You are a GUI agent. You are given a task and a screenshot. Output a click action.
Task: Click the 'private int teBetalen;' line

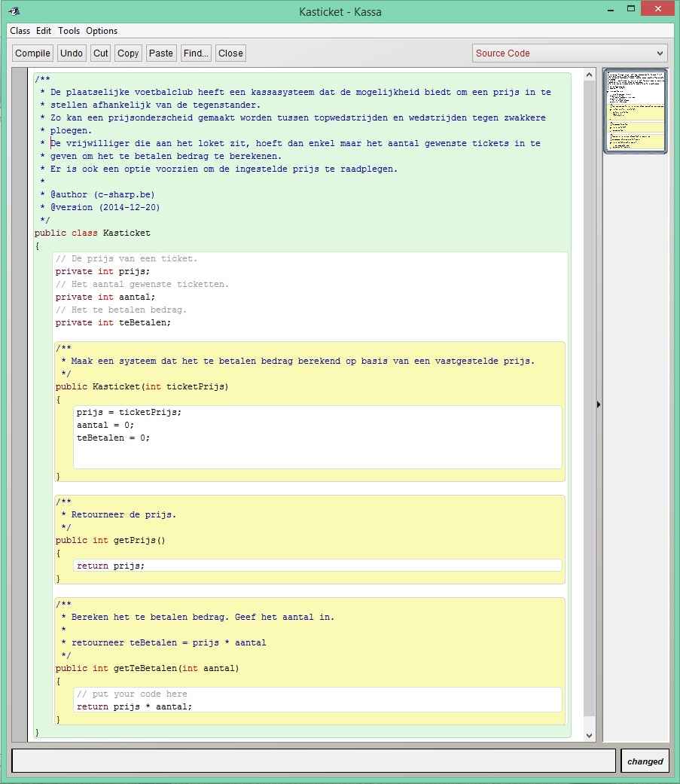(114, 322)
